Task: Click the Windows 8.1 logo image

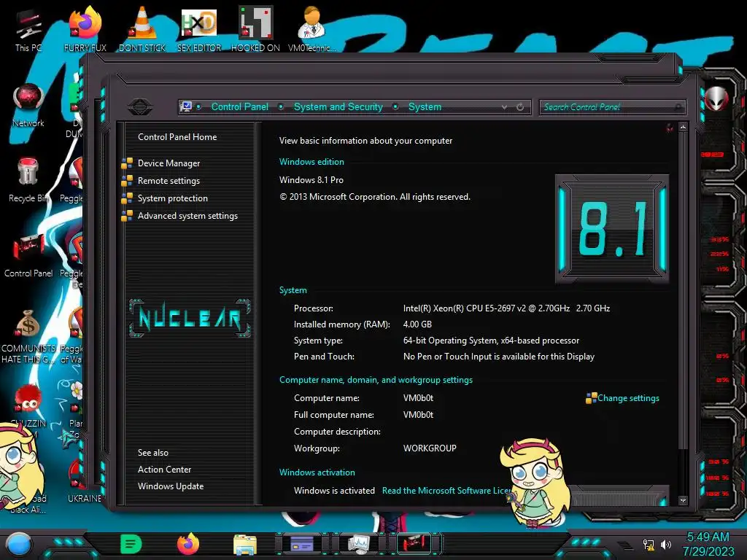Action: tap(612, 228)
